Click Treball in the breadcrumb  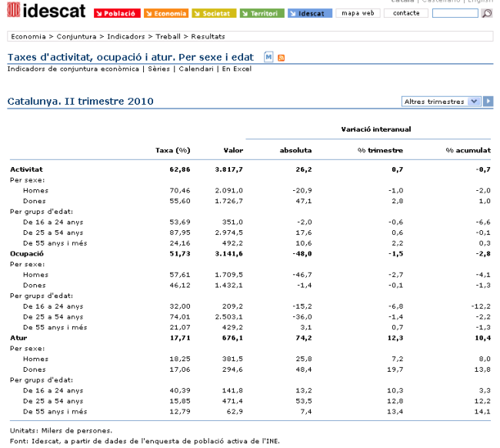tap(168, 36)
